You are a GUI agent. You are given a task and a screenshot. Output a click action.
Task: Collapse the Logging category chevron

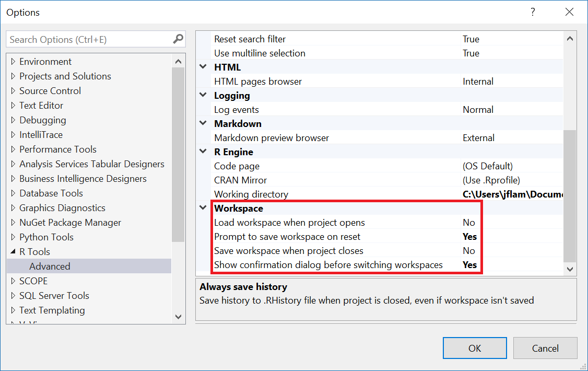pos(203,95)
